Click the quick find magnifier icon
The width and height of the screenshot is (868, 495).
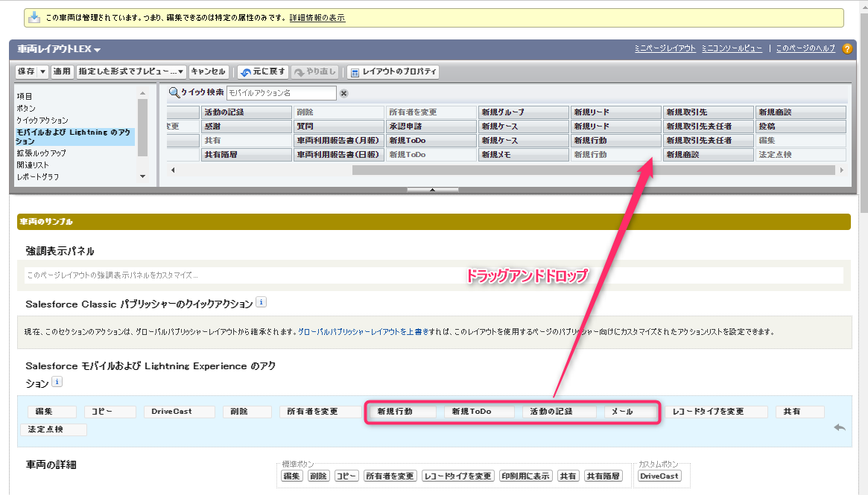pyautogui.click(x=174, y=92)
